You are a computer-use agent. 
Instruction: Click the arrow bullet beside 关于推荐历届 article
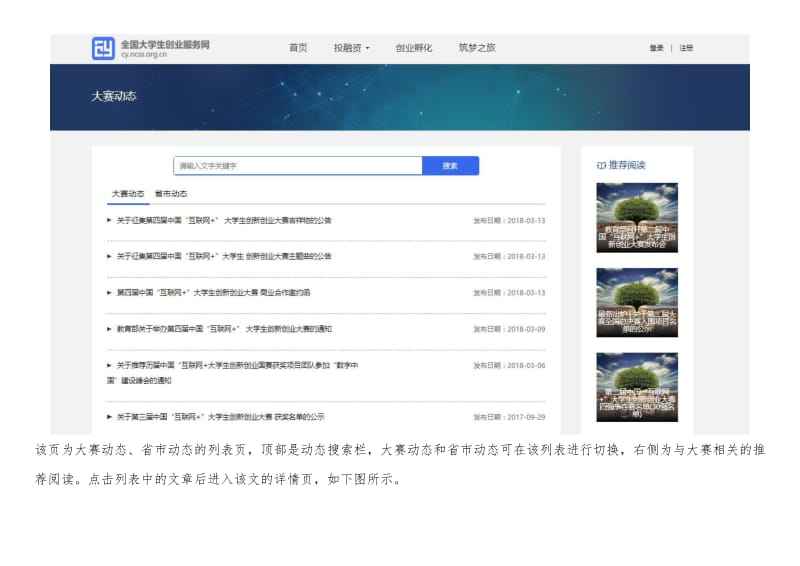(x=109, y=365)
